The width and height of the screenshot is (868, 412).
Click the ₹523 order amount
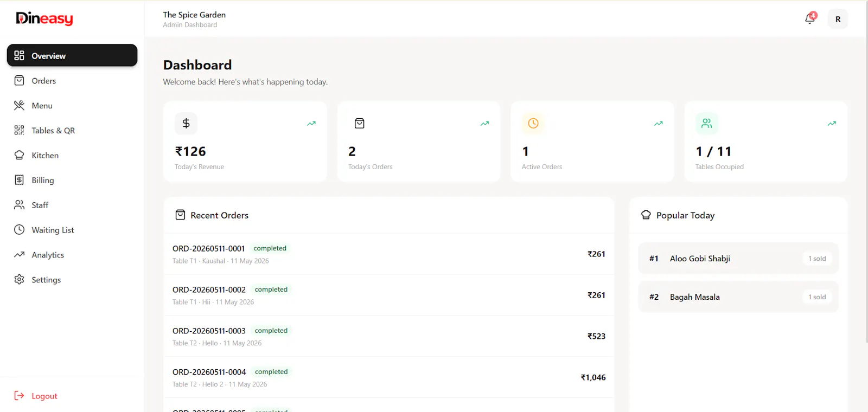596,336
